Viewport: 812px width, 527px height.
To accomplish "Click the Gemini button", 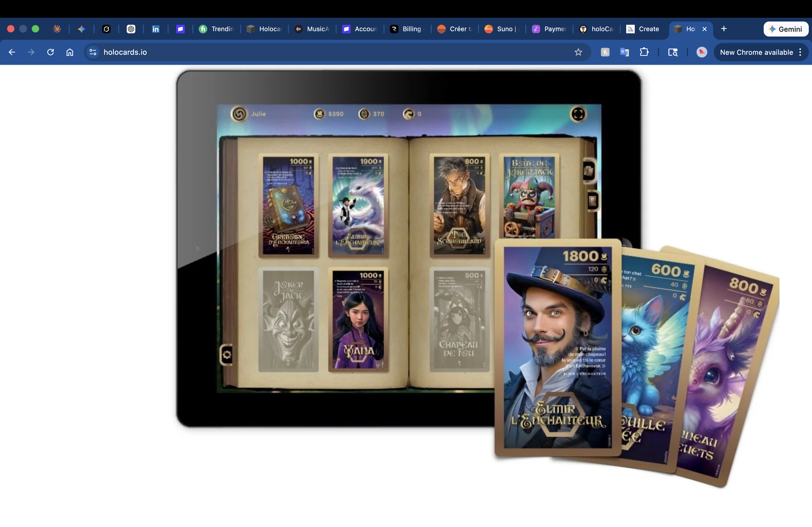I will [785, 29].
